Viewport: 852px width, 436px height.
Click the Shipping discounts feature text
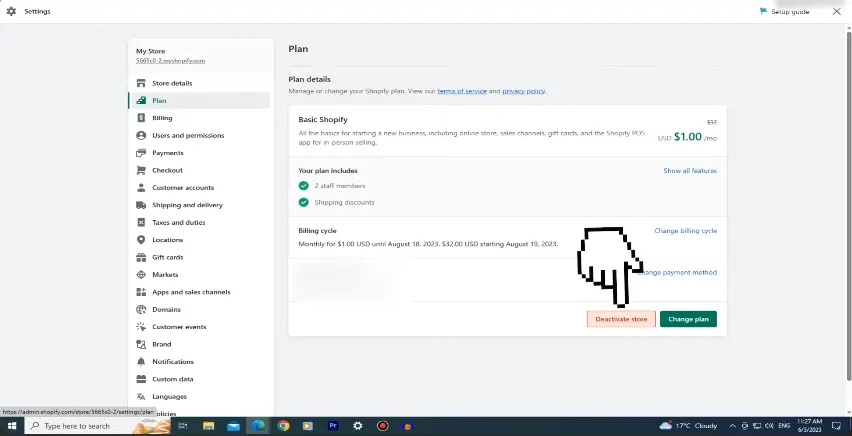(x=344, y=203)
